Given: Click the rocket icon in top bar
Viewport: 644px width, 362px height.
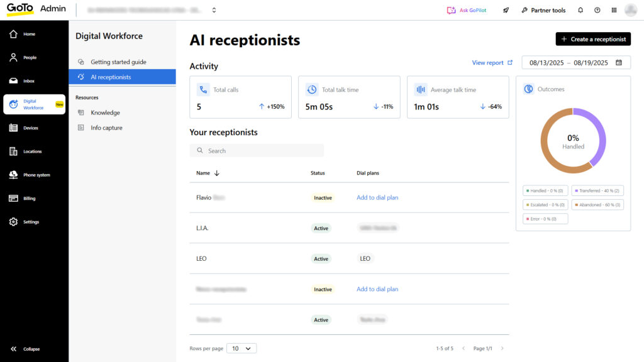Looking at the screenshot, I should [506, 10].
